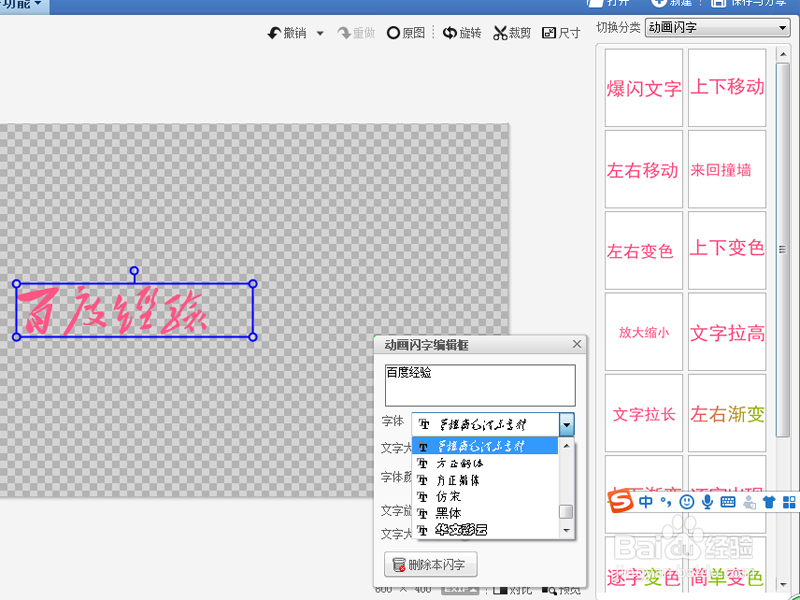800x600 pixels.
Task: Click the effects panel scroll-down arrow
Action: click(783, 584)
